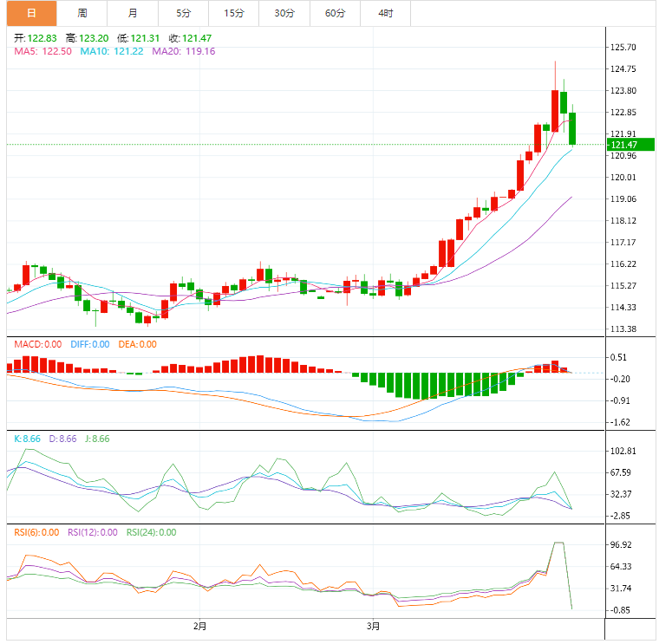This screenshot has height=644, width=659.
Task: Switch to the 周 (weekly) tab
Action: (x=82, y=13)
